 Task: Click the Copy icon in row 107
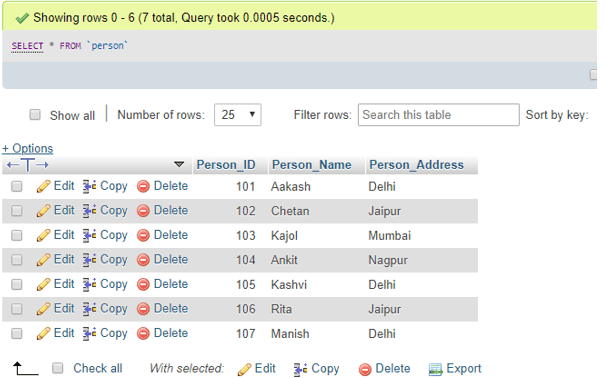pyautogui.click(x=90, y=334)
